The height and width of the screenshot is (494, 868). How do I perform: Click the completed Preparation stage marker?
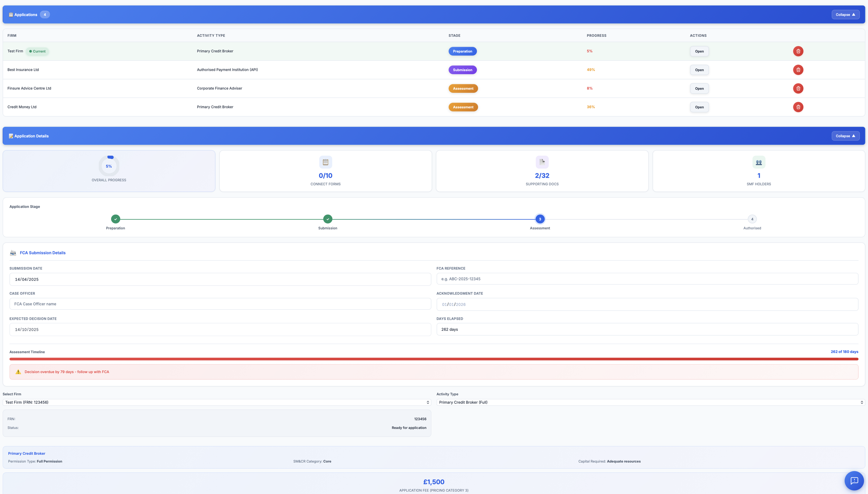(x=116, y=219)
